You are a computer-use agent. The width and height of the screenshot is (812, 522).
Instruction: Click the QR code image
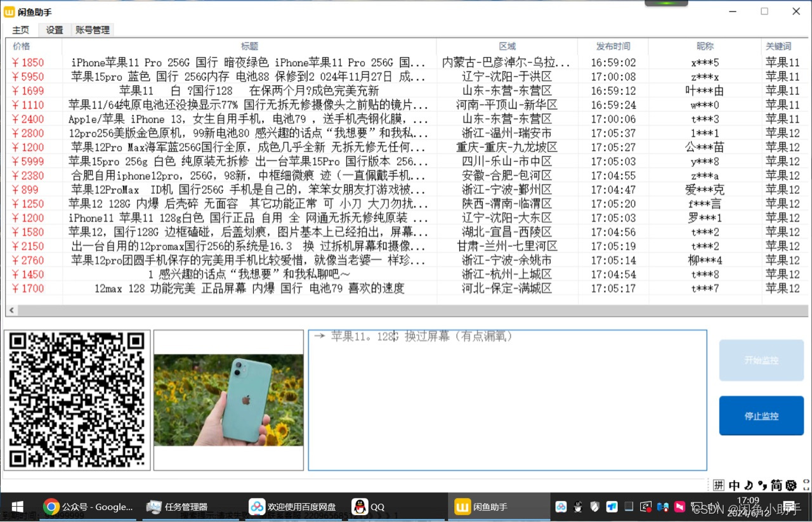77,400
